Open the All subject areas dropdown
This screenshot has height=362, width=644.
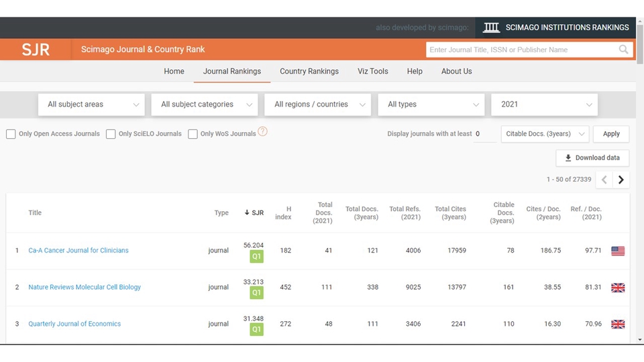[91, 105]
